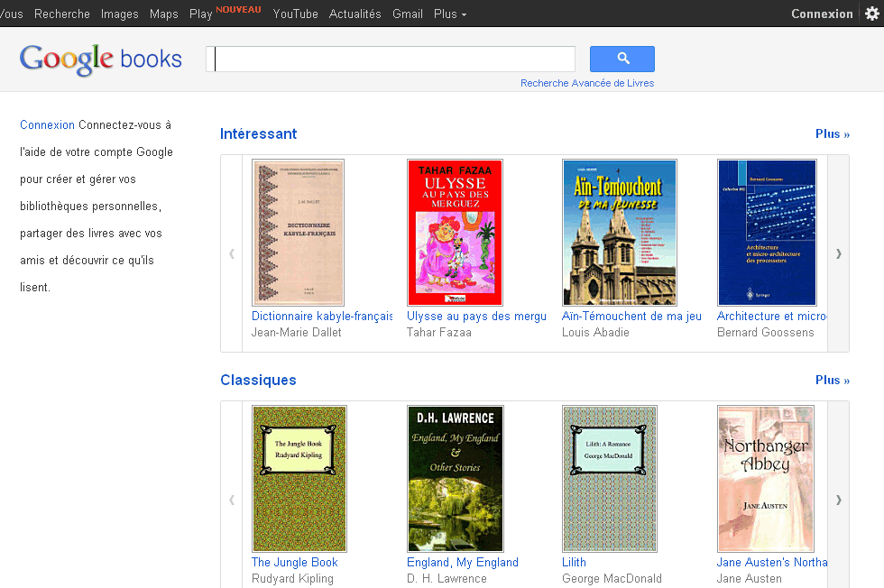Show previous books in Classiques carousel
This screenshot has height=588, width=884.
coord(232,500)
